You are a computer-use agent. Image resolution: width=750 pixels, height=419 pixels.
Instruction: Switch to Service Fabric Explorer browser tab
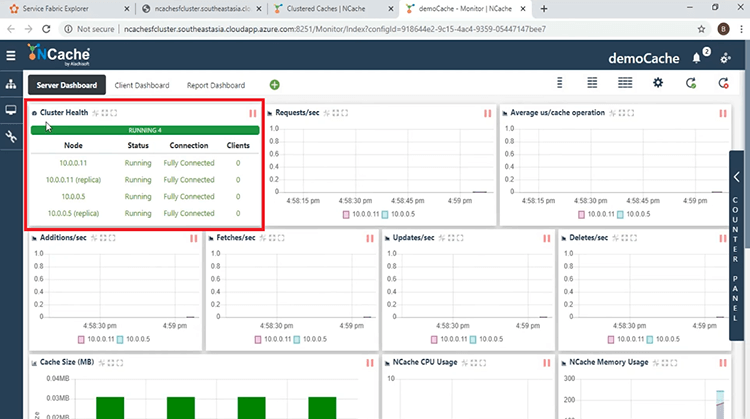click(x=68, y=9)
